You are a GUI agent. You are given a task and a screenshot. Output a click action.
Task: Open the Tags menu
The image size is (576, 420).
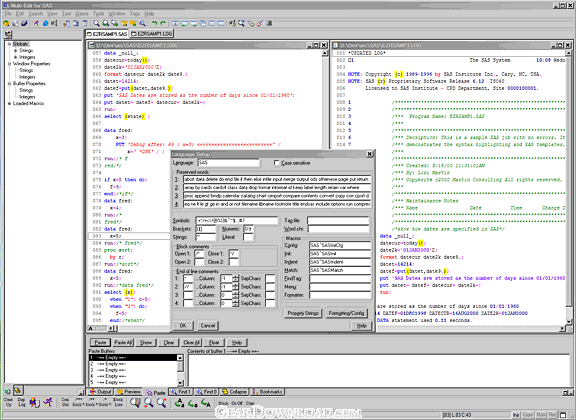135,14
